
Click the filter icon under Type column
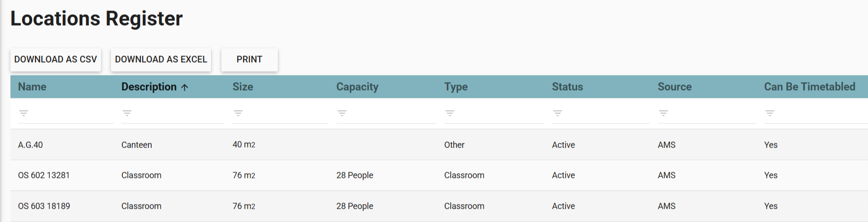[450, 113]
